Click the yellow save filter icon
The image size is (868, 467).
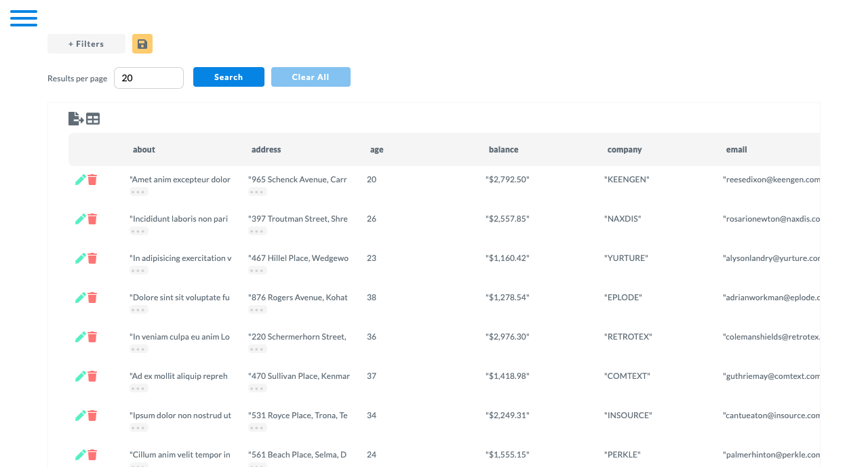click(142, 44)
